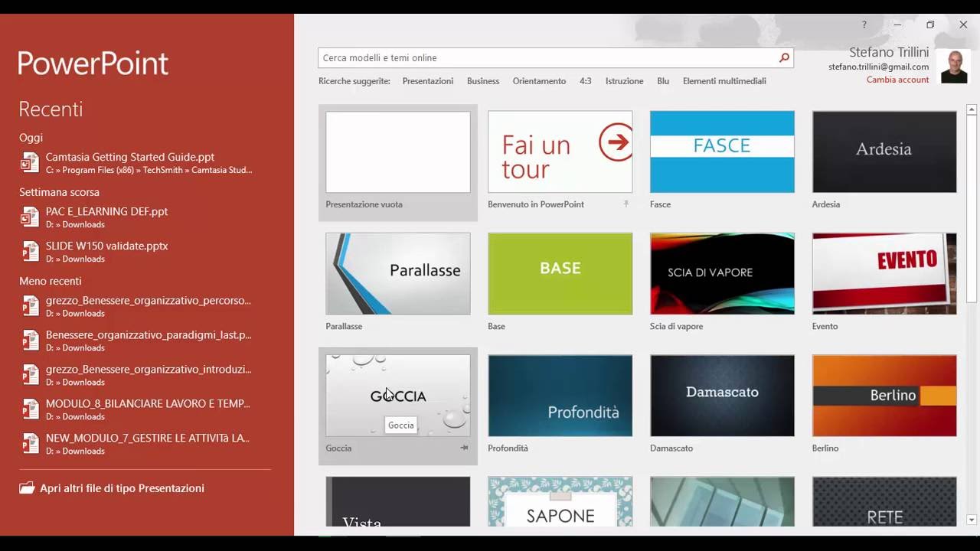Choose the Presentazione vuota template
Screen dimensions: 980x551
tap(398, 152)
